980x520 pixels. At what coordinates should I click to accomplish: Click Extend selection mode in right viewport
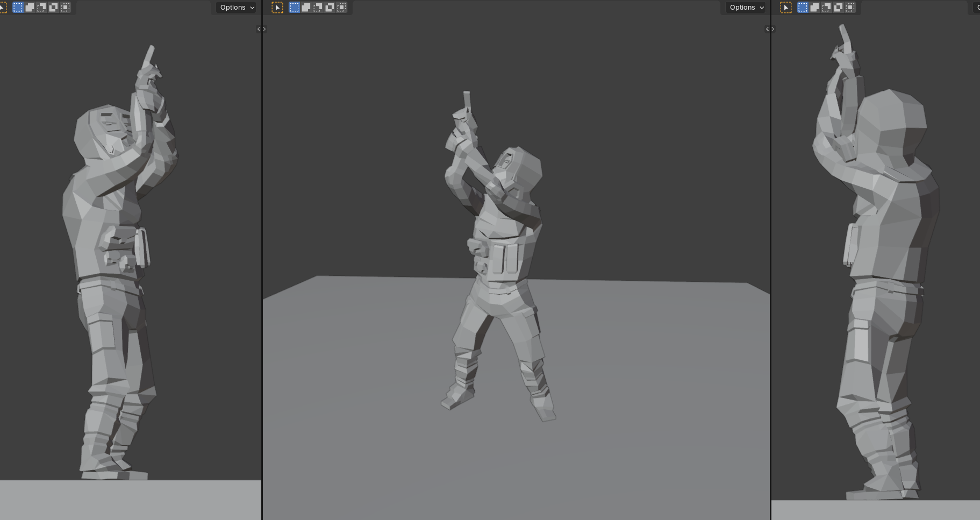coord(814,8)
